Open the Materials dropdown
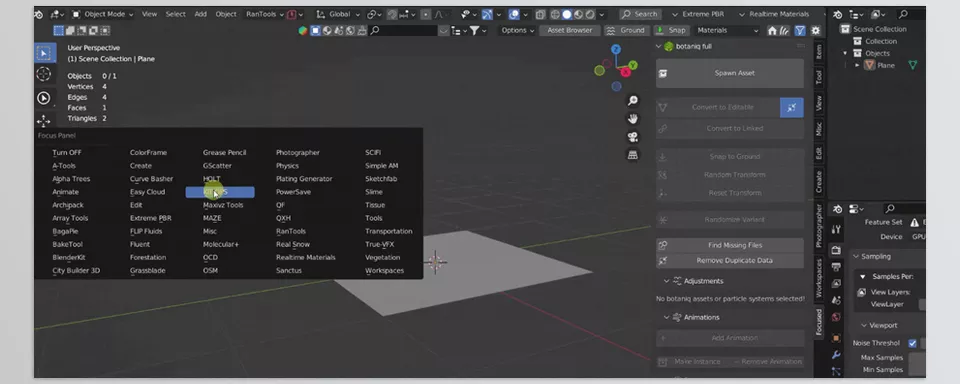 727,30
